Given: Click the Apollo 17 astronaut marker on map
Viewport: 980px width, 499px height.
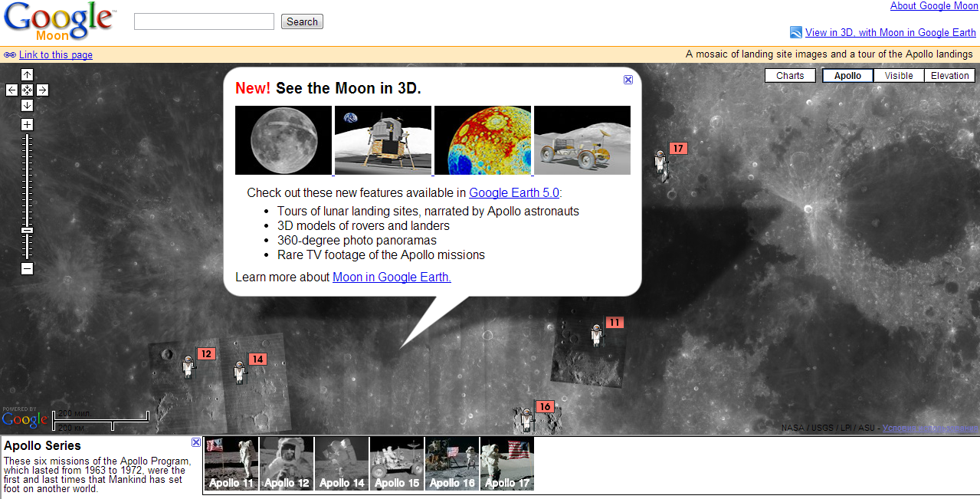Looking at the screenshot, I should point(661,164).
